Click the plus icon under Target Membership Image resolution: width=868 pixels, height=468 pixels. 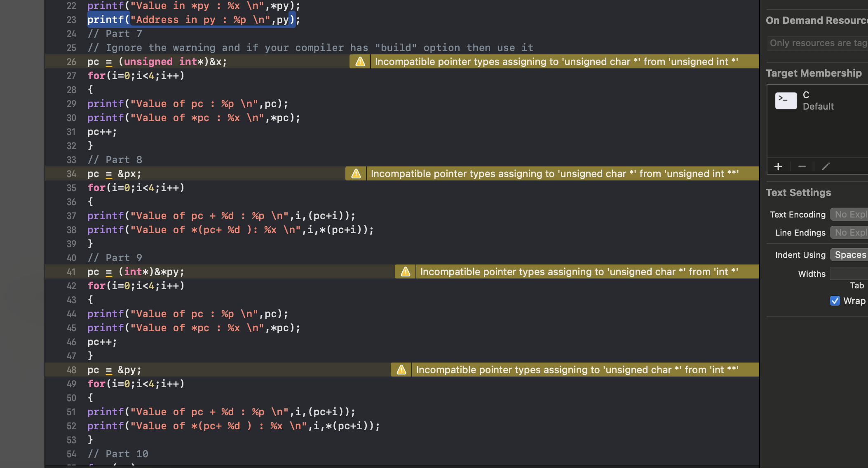(x=778, y=166)
